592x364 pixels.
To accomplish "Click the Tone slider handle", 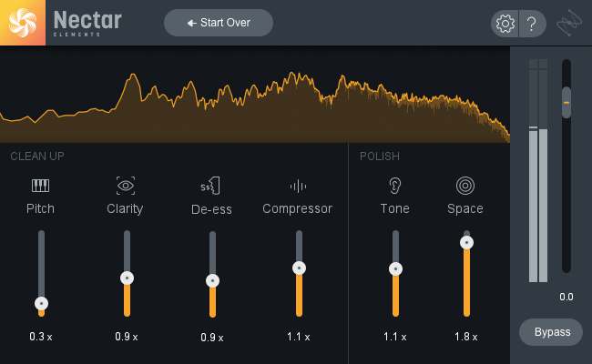I will [x=395, y=269].
